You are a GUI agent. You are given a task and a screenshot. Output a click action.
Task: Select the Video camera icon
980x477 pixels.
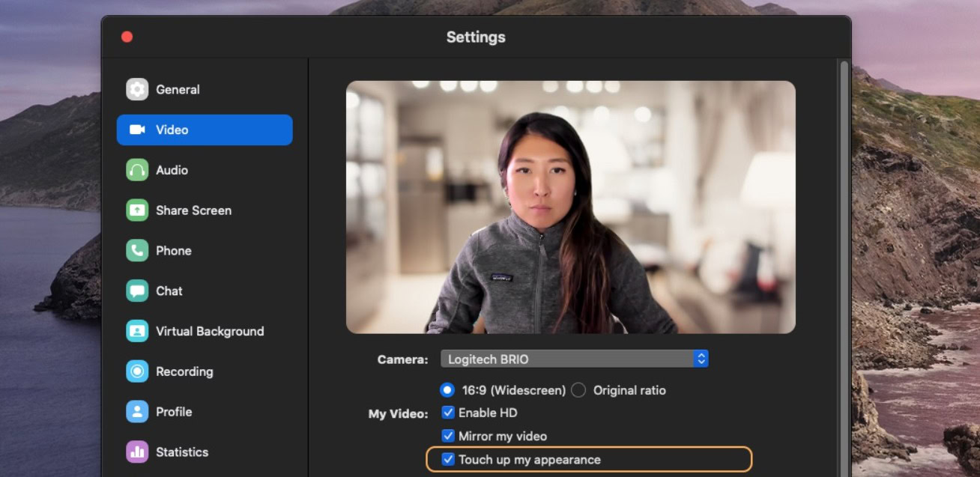[x=137, y=130]
